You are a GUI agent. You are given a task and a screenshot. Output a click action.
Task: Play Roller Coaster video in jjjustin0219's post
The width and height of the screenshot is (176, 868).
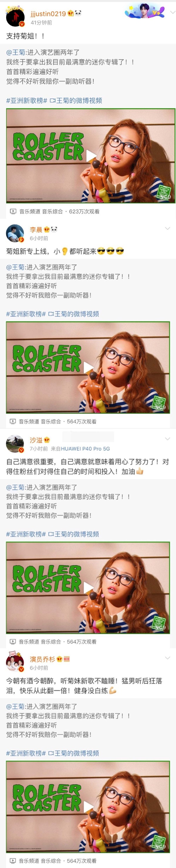pos(91,156)
